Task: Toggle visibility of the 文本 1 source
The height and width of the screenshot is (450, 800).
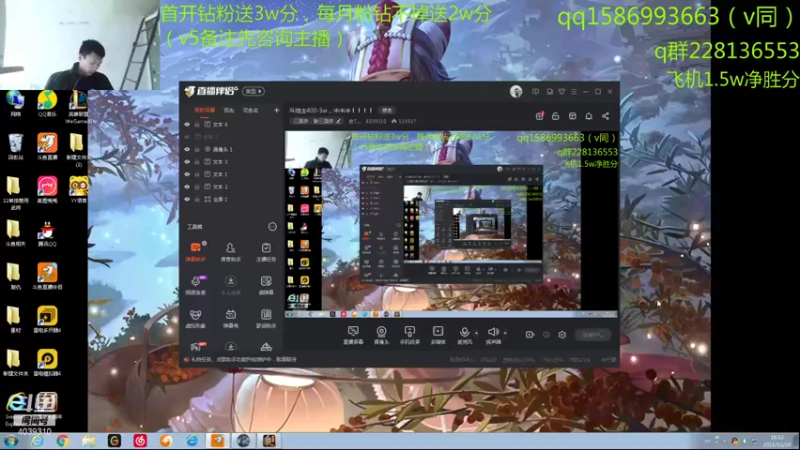Action: click(187, 174)
